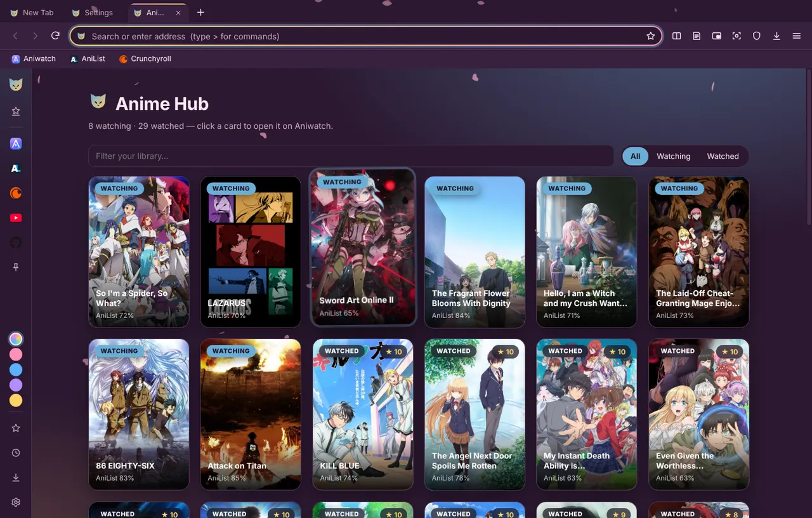812x518 pixels.
Task: Open The Fragrant Flower Blooms With Dignity card
Action: [475, 252]
